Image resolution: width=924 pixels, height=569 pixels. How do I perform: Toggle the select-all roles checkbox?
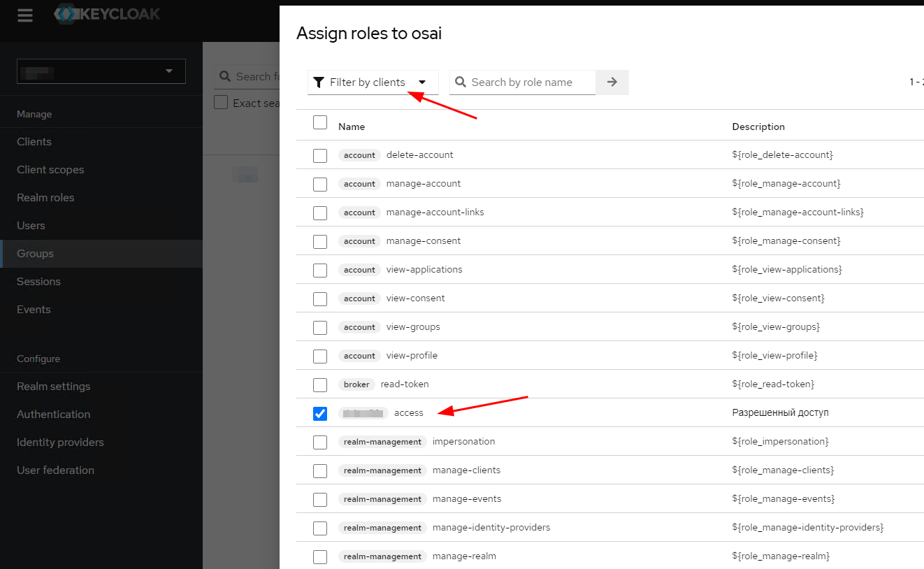320,123
